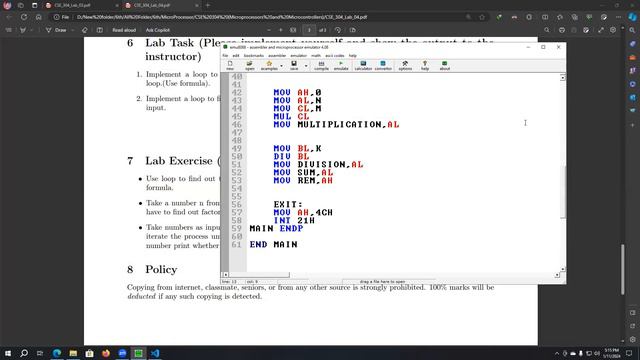Click Read aloud in PDF toolbar
The height and width of the screenshot is (360, 640).
click(124, 30)
